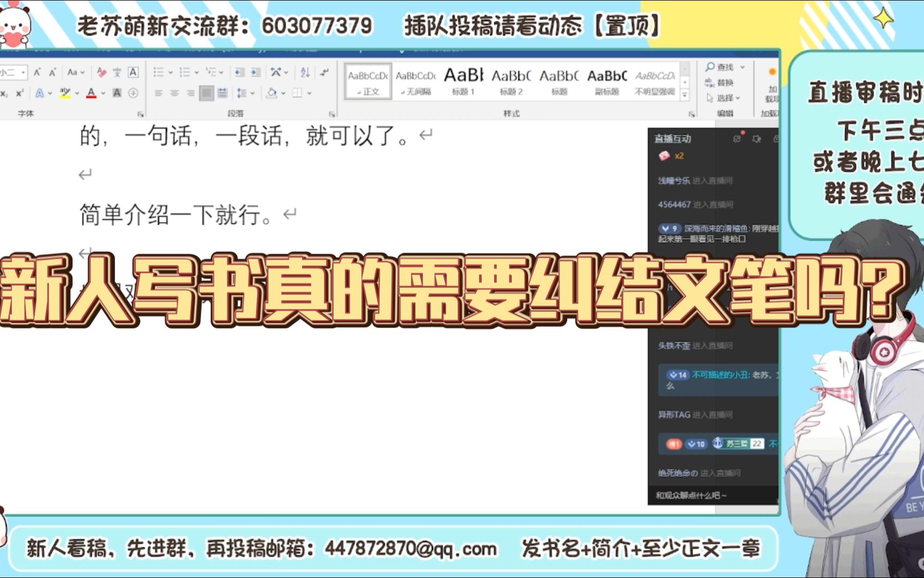Select the 不明显强调 style
This screenshot has width=924, height=578.
(655, 82)
